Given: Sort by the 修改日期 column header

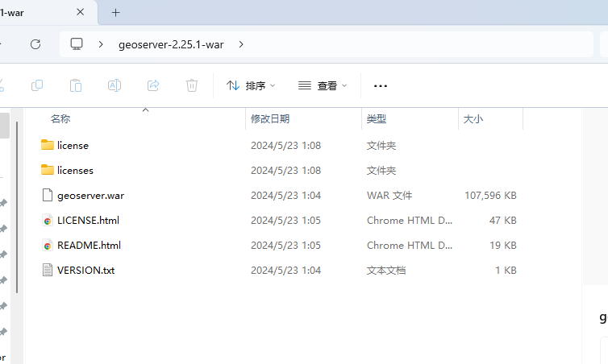Looking at the screenshot, I should pos(270,119).
